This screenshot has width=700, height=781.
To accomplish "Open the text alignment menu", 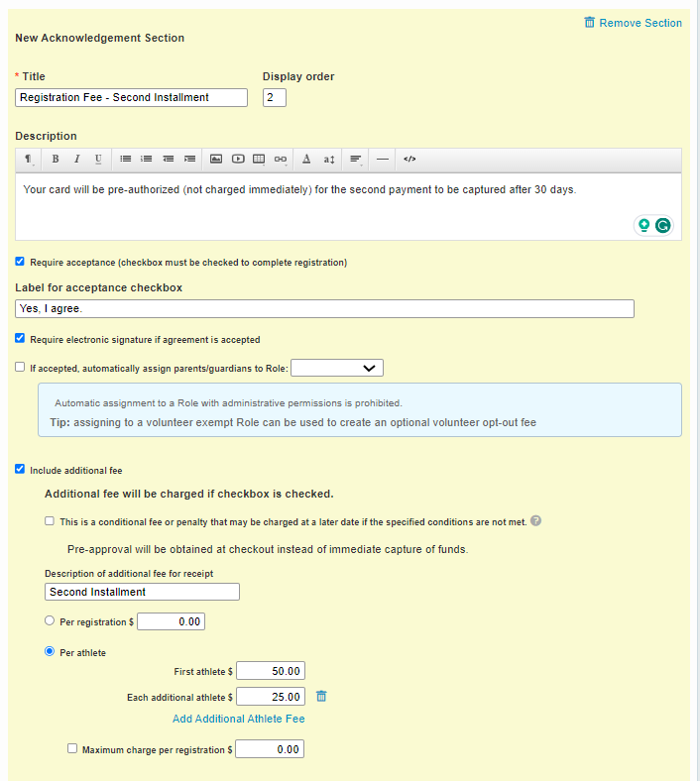I will click(x=355, y=160).
